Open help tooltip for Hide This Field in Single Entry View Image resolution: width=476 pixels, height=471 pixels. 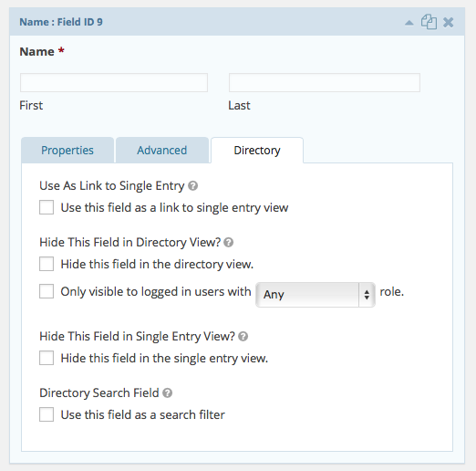[x=243, y=336]
